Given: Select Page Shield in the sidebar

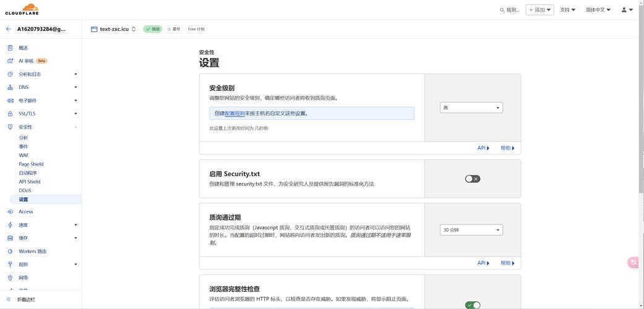Looking at the screenshot, I should [x=31, y=164].
